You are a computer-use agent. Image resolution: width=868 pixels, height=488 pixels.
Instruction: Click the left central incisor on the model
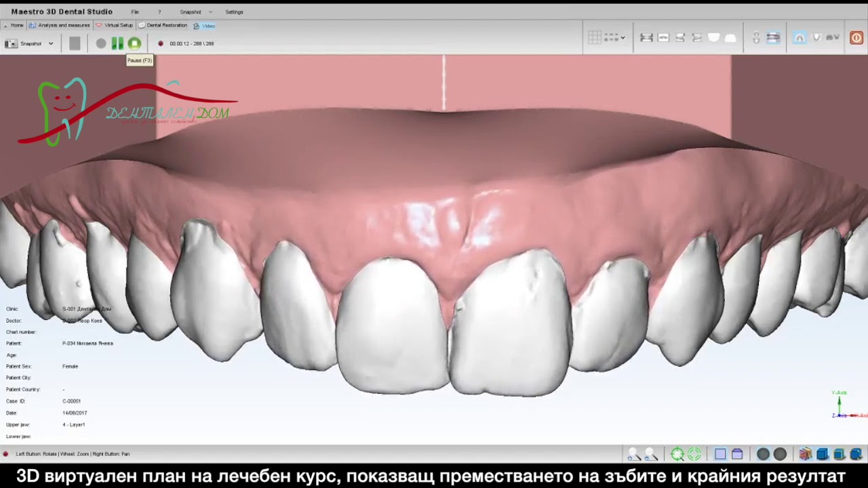pyautogui.click(x=392, y=325)
